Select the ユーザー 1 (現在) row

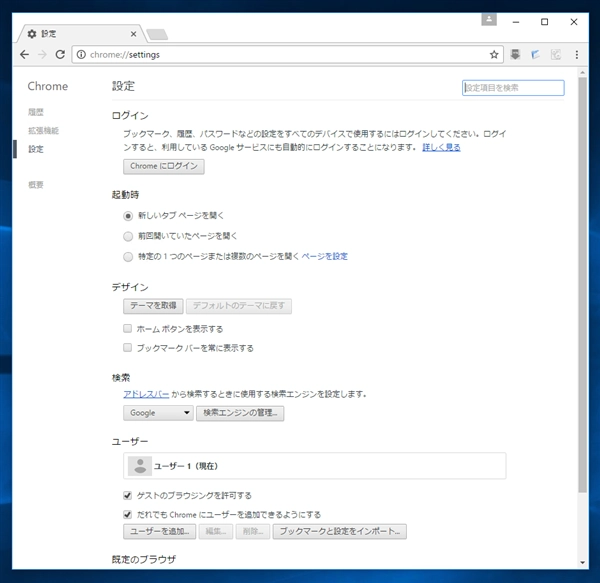pyautogui.click(x=315, y=466)
